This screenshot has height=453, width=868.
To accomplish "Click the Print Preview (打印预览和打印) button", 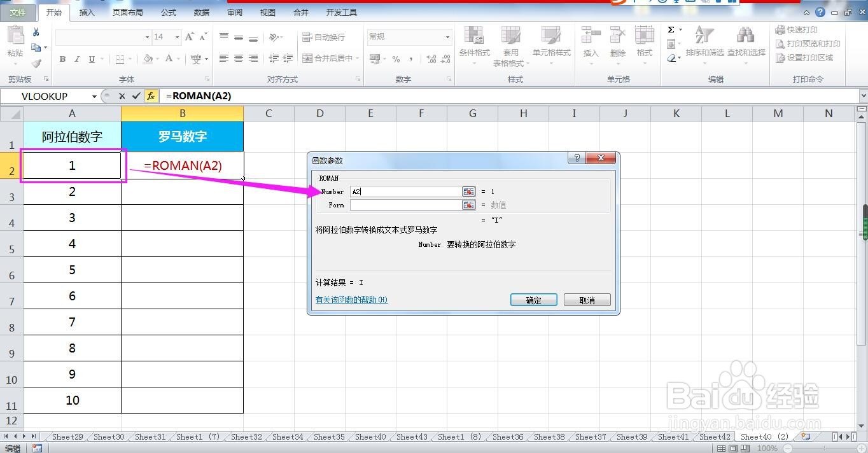I will pyautogui.click(x=808, y=44).
